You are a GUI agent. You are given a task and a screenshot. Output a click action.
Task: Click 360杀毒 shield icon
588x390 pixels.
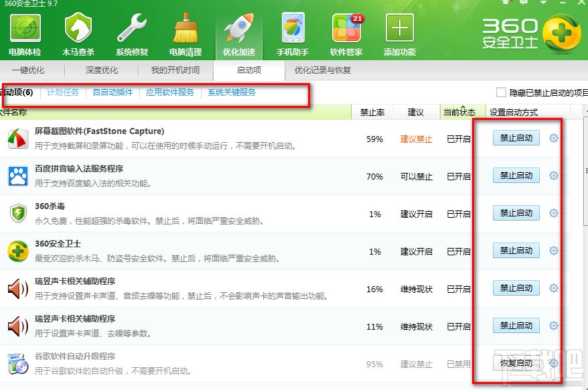click(x=18, y=213)
